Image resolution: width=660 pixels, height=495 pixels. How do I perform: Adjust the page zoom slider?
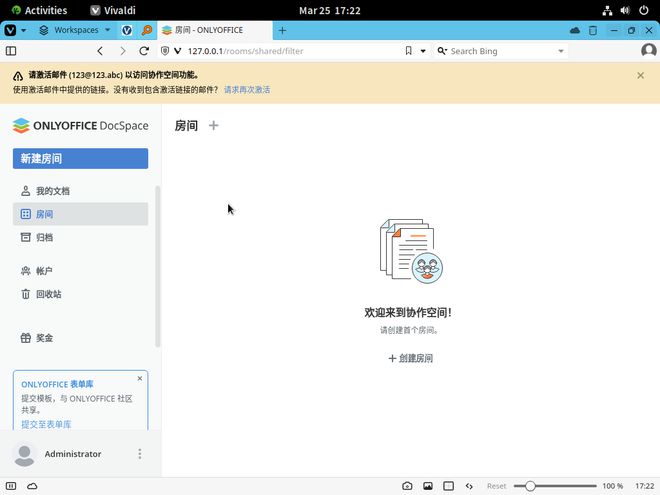[x=530, y=486]
